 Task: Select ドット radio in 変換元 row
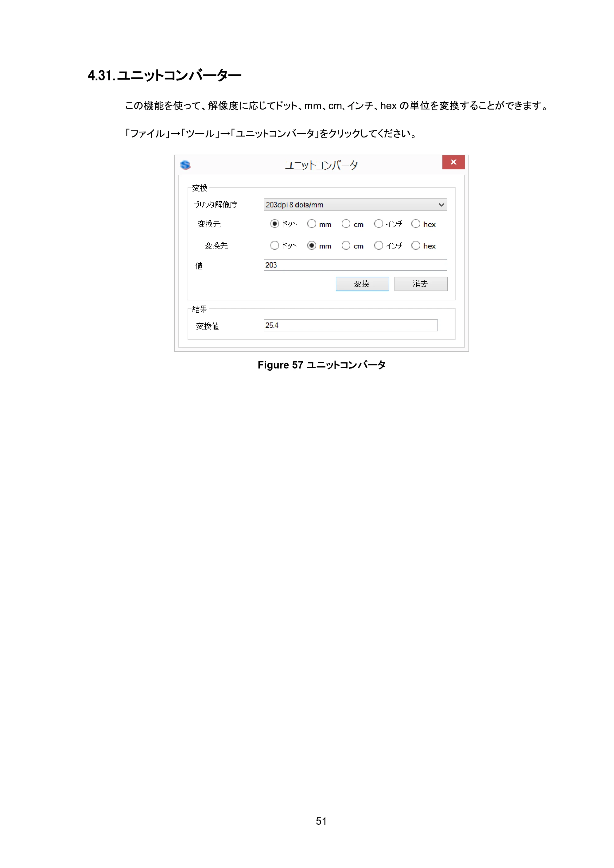275,224
